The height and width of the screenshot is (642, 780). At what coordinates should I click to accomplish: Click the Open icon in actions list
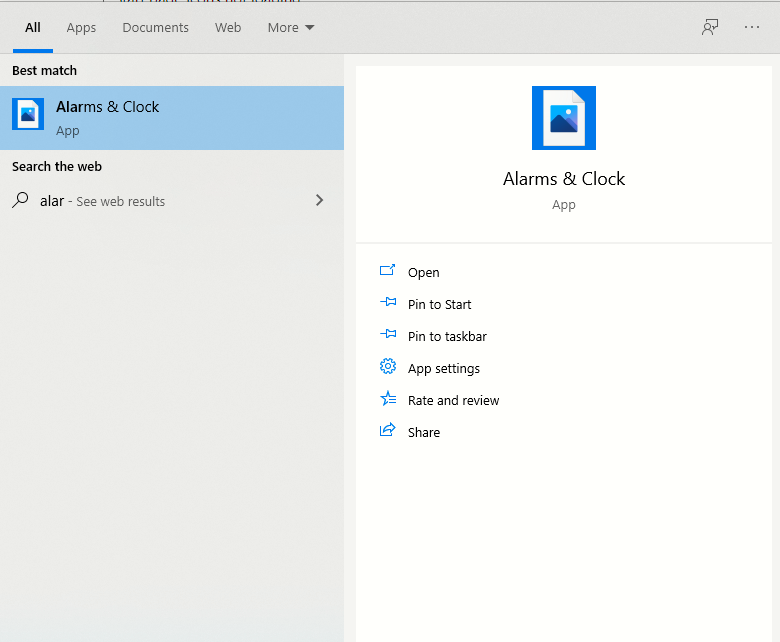pos(388,272)
